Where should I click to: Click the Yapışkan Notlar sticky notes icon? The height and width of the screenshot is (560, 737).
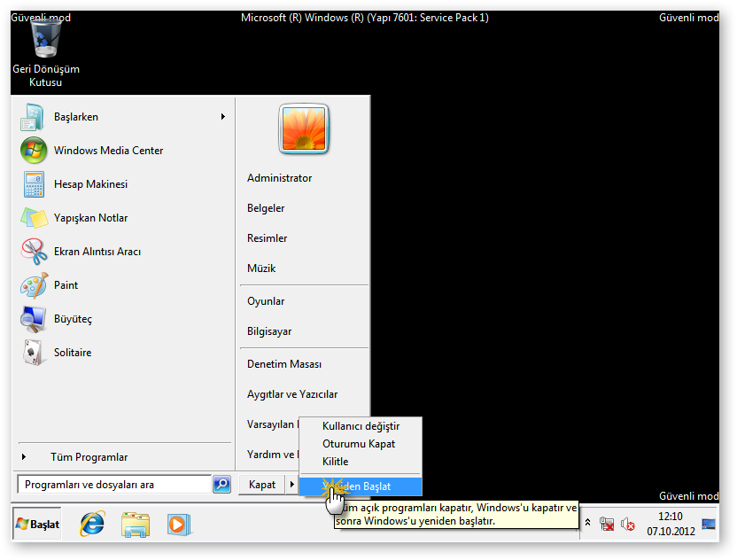pos(34,218)
